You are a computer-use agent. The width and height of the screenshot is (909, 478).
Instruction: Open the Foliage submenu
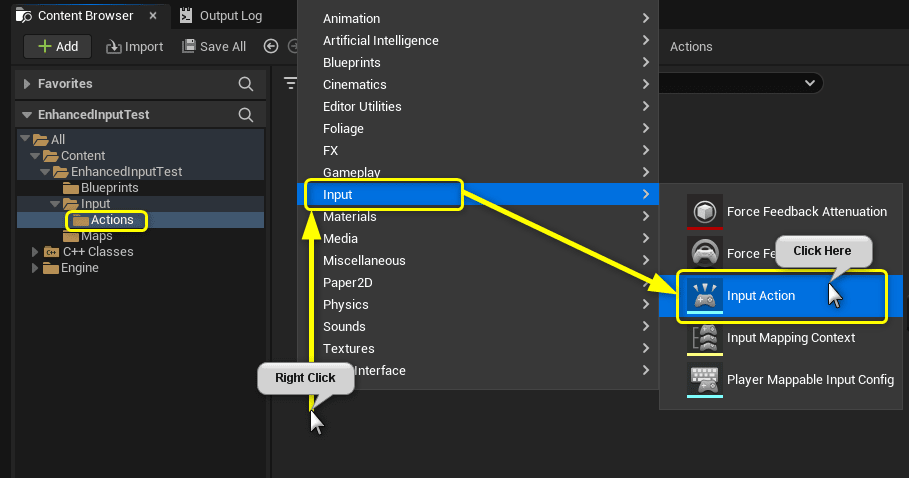478,129
